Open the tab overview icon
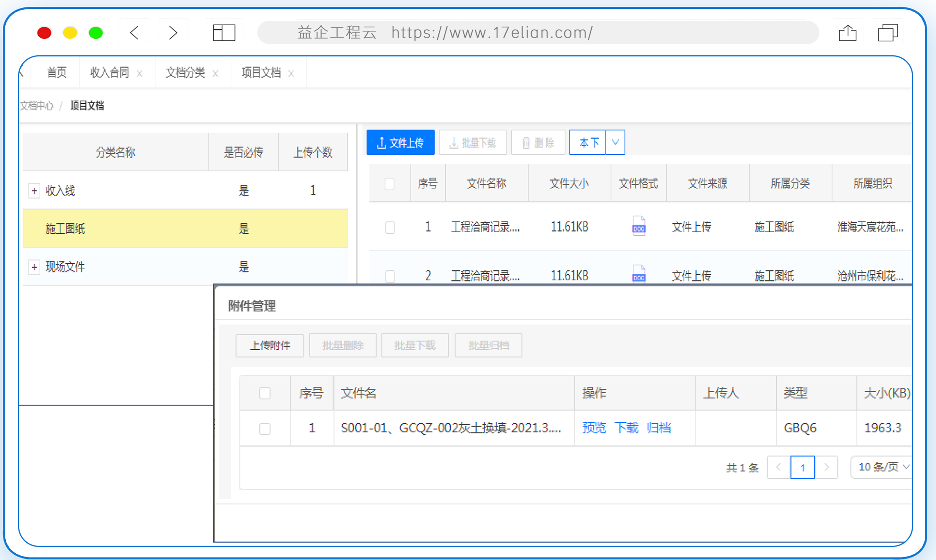This screenshot has height=560, width=936. [887, 33]
